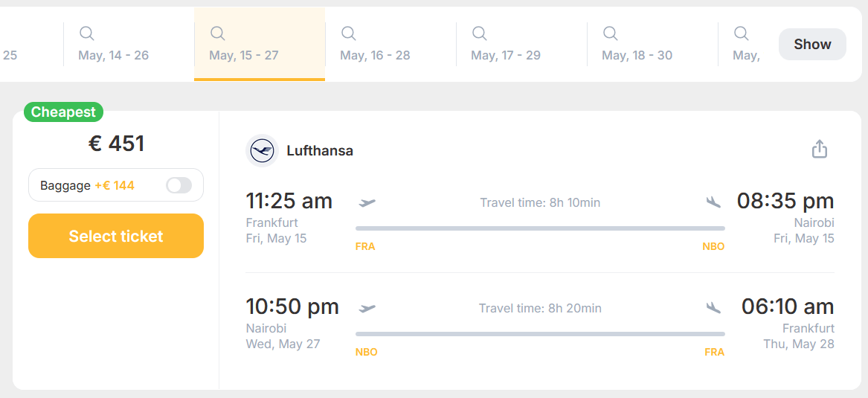The image size is (868, 398).
Task: Toggle the Baggage +€ 144 switch
Action: point(179,185)
